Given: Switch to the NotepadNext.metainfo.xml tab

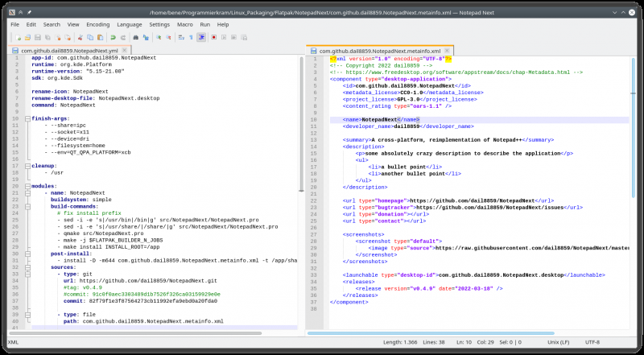Looking at the screenshot, I should [380, 51].
